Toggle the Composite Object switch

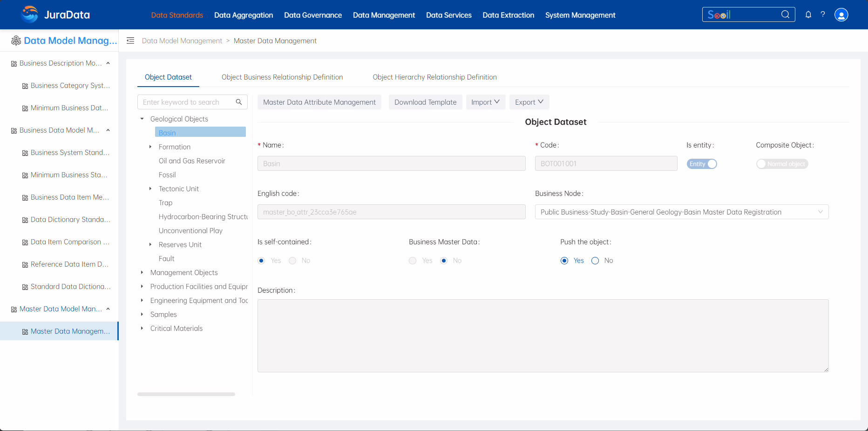coord(781,164)
